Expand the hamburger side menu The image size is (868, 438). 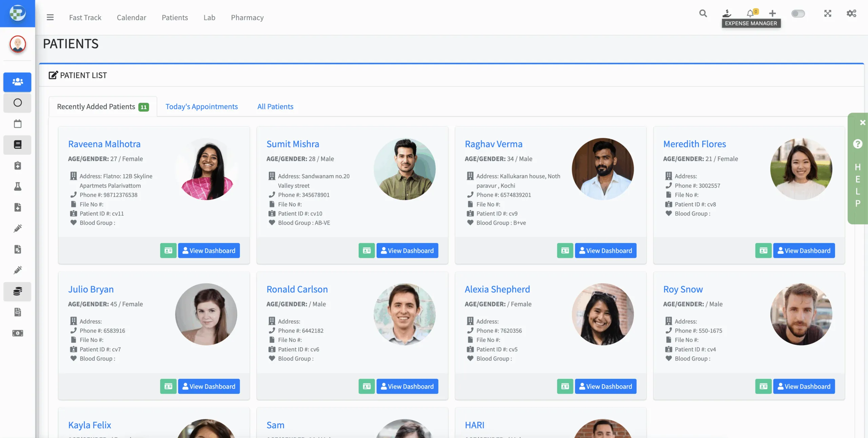(x=50, y=17)
